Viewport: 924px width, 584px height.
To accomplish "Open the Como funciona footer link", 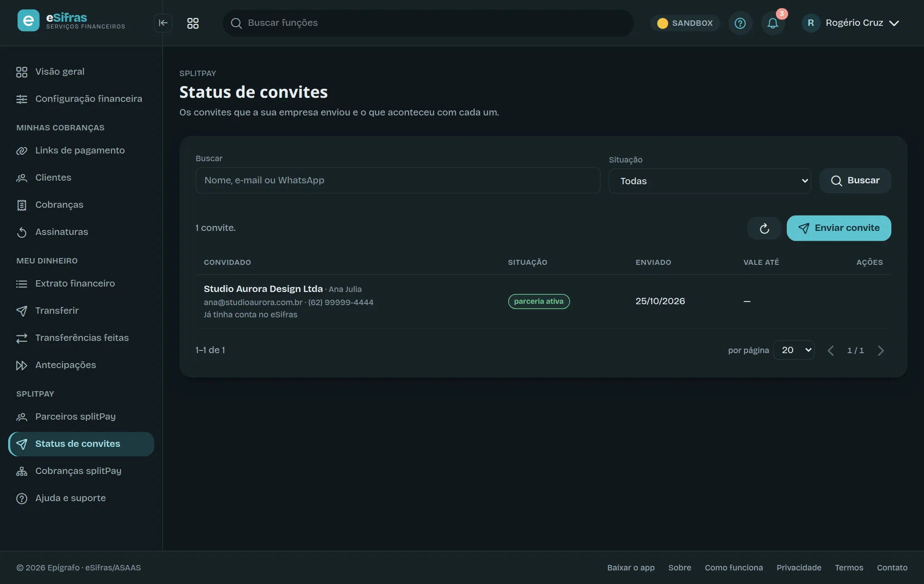I will [x=734, y=568].
